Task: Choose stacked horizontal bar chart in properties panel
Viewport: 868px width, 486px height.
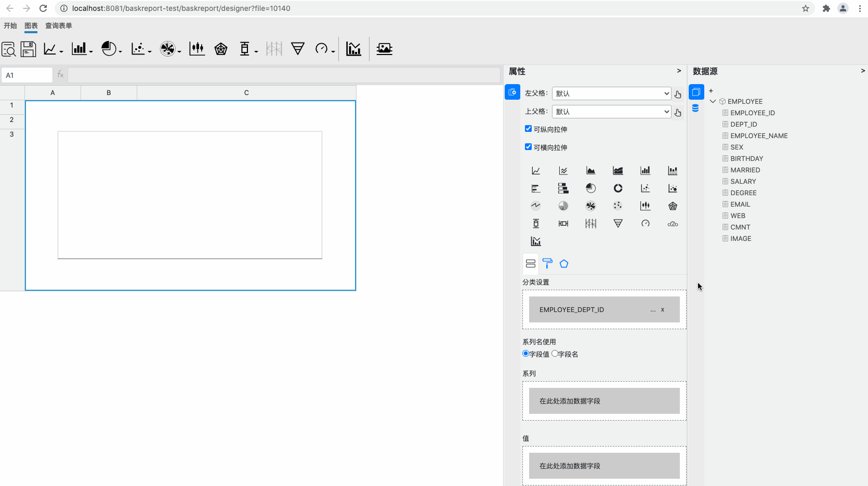Action: [563, 188]
